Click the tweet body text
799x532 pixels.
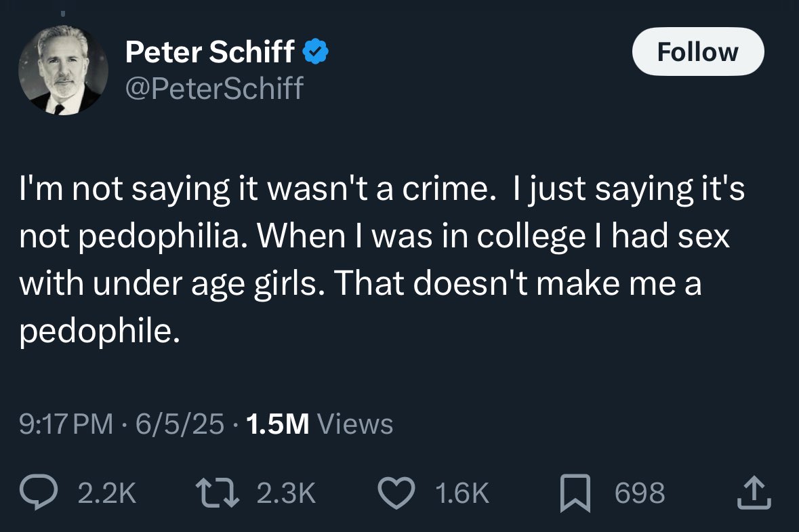(382, 260)
